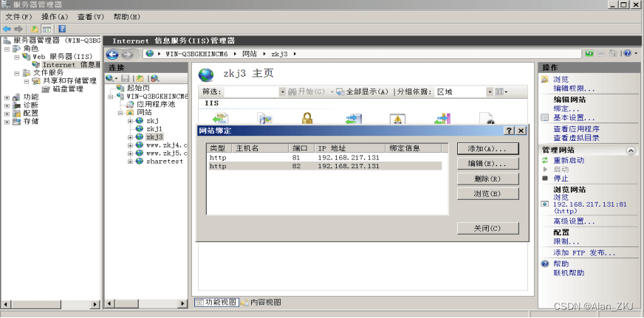Click the 筛选 filter input field
644x318 pixels.
point(251,92)
